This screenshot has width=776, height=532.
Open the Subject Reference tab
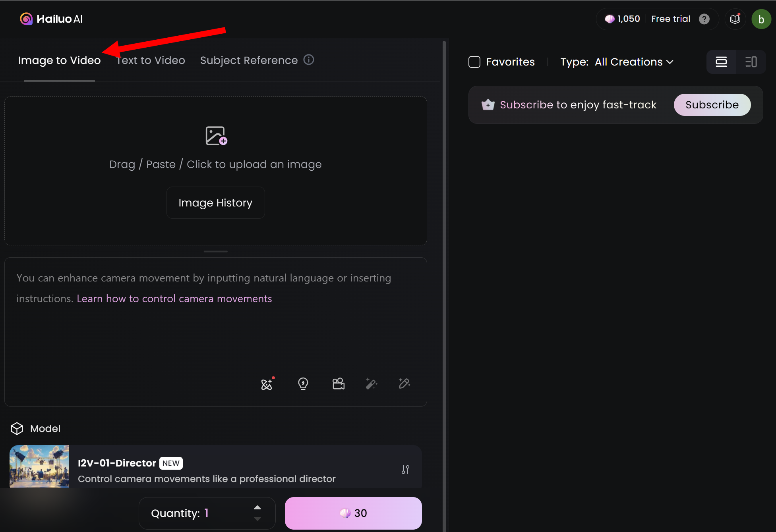click(x=249, y=60)
